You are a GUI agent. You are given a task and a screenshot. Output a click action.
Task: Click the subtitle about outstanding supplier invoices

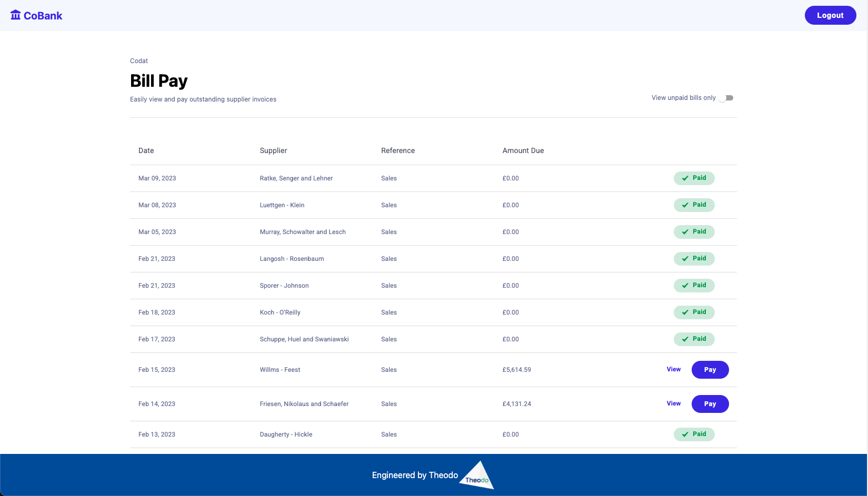coord(203,99)
